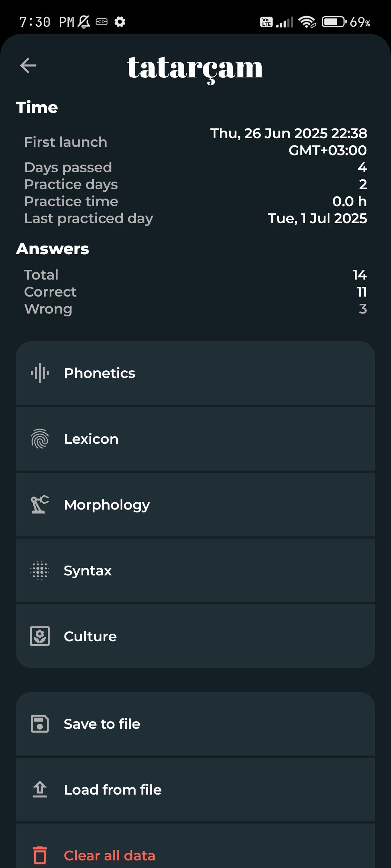Select the Morphology entry

[195, 505]
